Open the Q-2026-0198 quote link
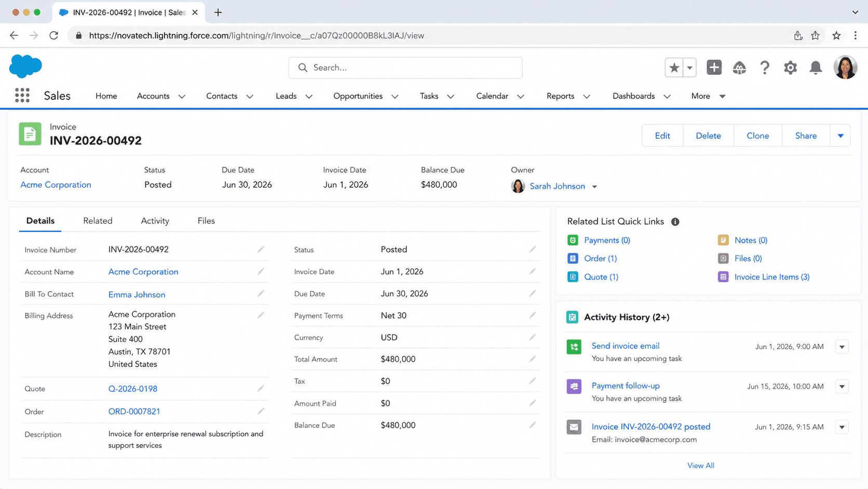The height and width of the screenshot is (489, 868). coord(133,389)
